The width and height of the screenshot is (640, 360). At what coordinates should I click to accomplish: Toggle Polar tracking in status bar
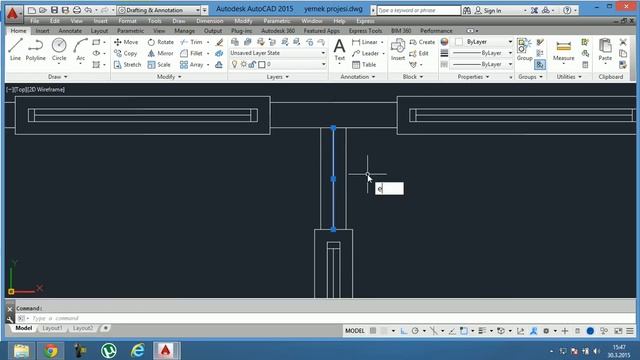click(415, 331)
